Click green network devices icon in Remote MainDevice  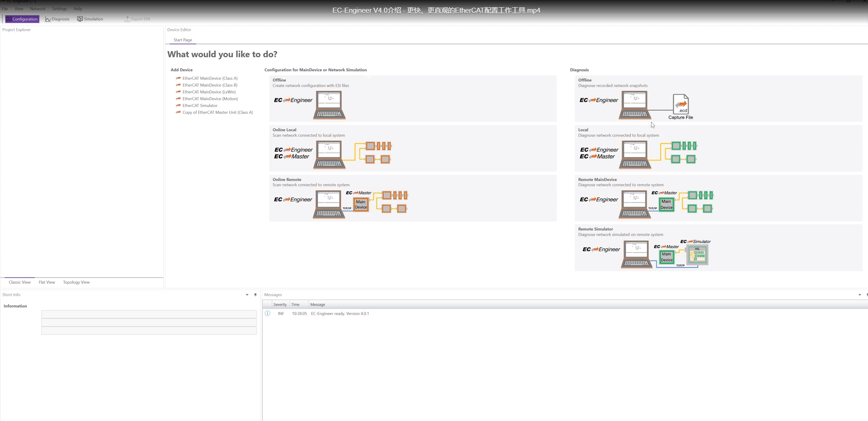pyautogui.click(x=700, y=202)
